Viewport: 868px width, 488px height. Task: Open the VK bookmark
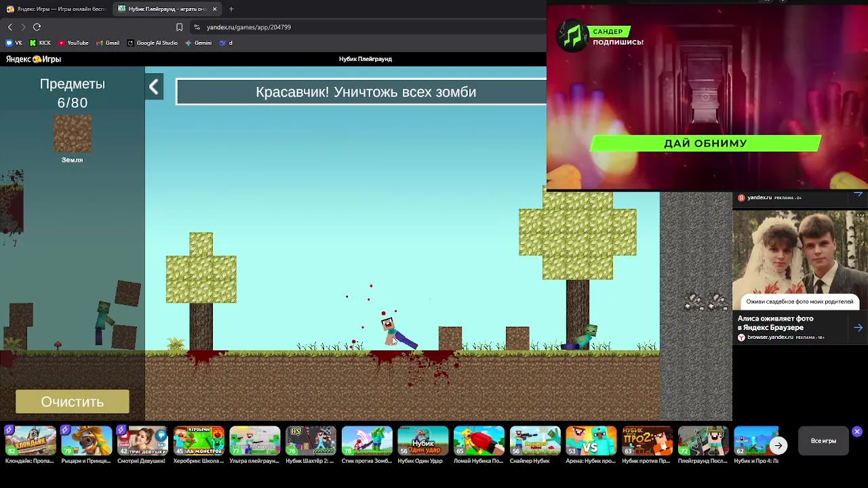pyautogui.click(x=14, y=43)
